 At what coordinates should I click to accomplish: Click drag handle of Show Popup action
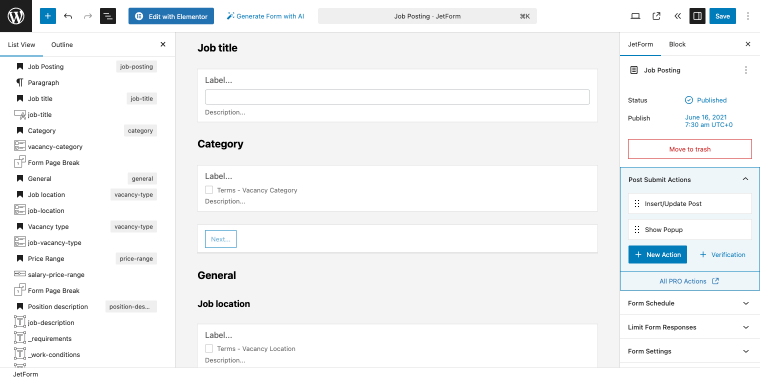click(637, 229)
